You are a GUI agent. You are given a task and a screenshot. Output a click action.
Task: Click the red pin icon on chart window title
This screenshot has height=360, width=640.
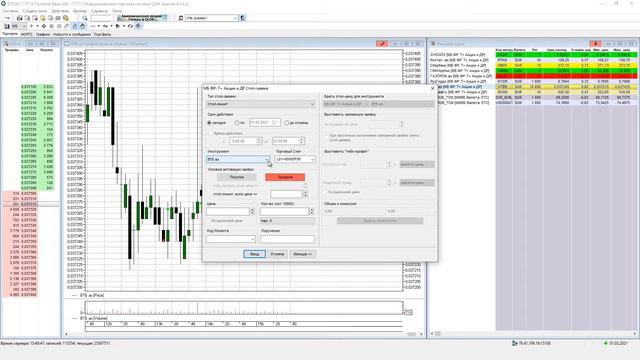coord(382,44)
